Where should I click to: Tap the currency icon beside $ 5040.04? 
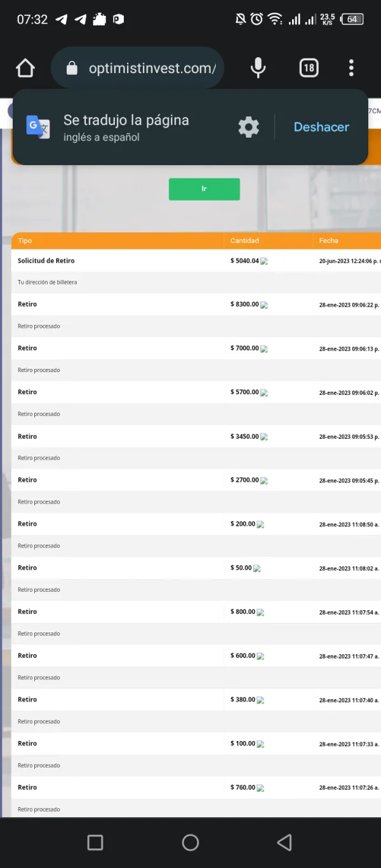264,262
